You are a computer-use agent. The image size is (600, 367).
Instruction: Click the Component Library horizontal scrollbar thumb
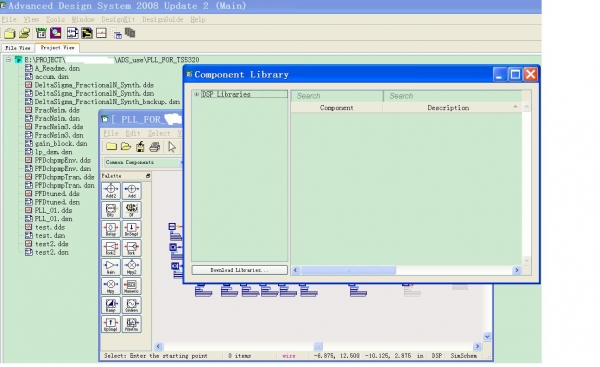click(x=348, y=270)
